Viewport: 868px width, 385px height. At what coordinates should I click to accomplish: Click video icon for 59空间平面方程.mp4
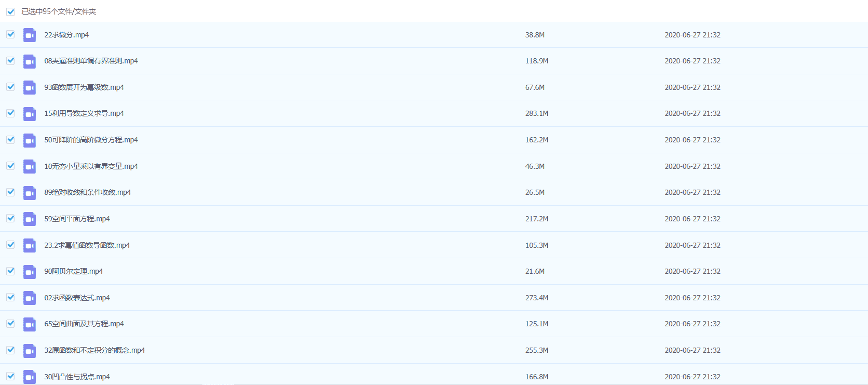(x=30, y=219)
